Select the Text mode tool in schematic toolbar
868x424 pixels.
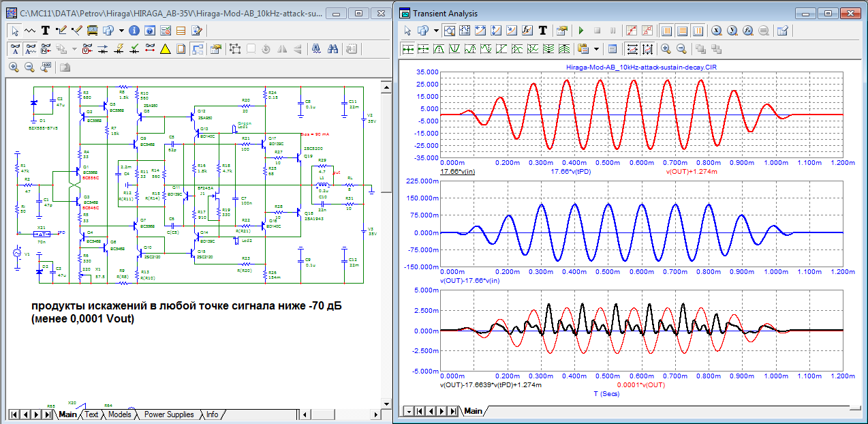click(46, 30)
